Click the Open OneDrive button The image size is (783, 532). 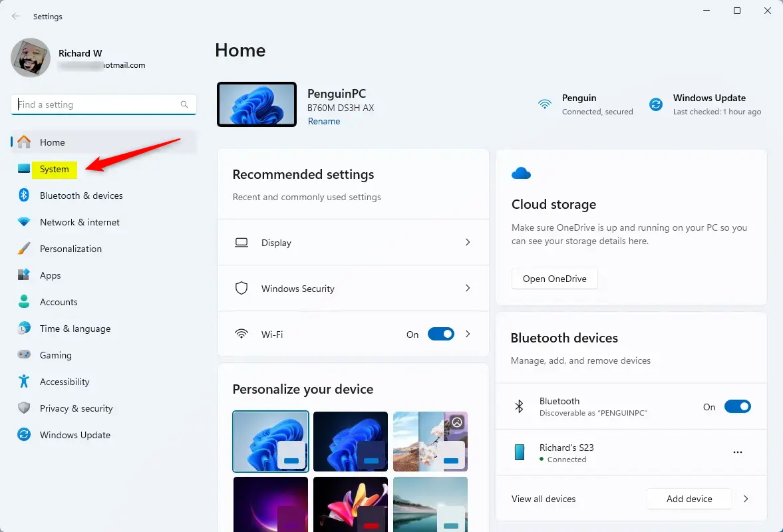tap(554, 279)
